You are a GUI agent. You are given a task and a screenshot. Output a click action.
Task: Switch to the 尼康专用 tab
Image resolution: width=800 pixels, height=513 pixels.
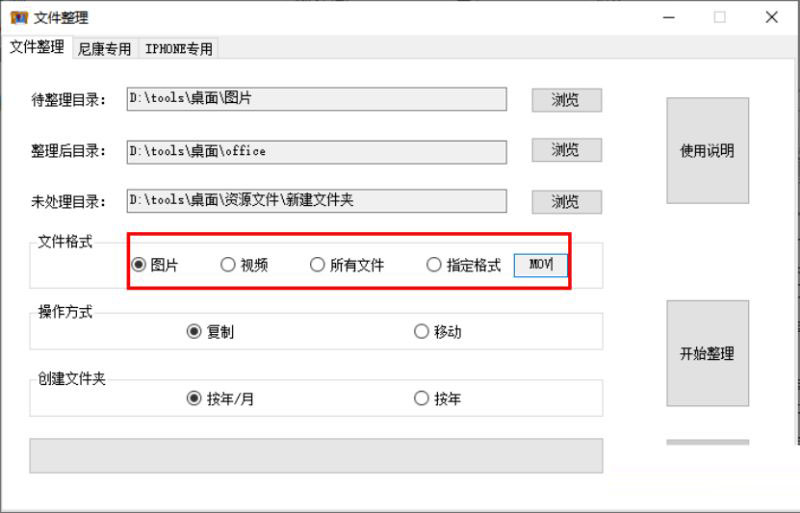coord(105,48)
